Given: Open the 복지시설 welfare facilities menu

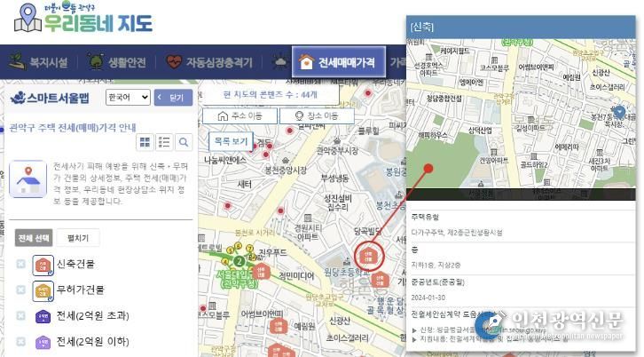Looking at the screenshot, I should [x=38, y=62].
